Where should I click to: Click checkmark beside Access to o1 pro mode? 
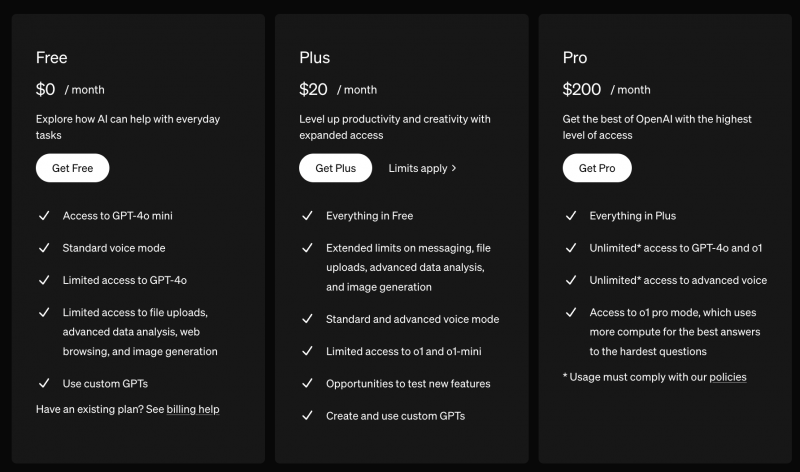[571, 312]
